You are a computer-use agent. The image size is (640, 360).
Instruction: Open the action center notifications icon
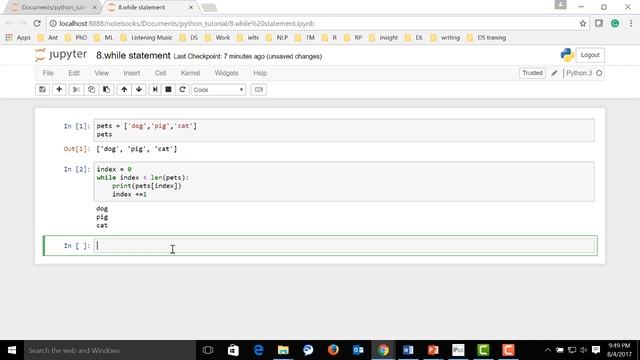click(x=596, y=350)
